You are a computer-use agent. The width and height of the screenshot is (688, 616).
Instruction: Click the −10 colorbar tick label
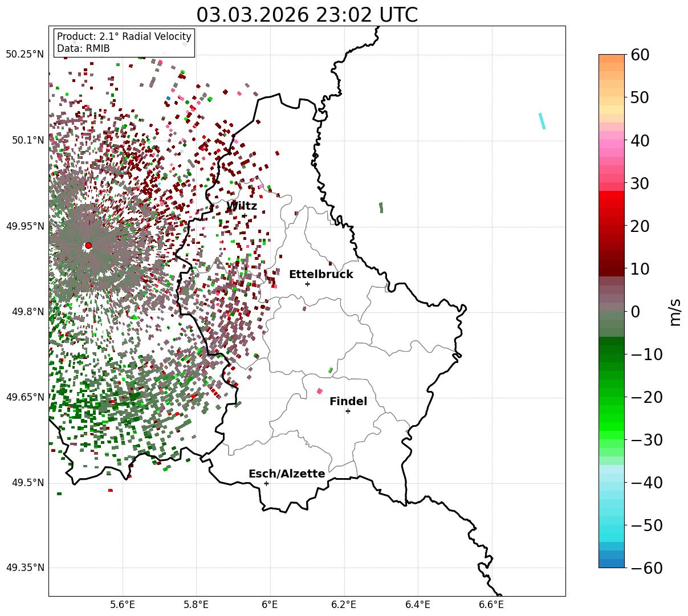point(646,354)
